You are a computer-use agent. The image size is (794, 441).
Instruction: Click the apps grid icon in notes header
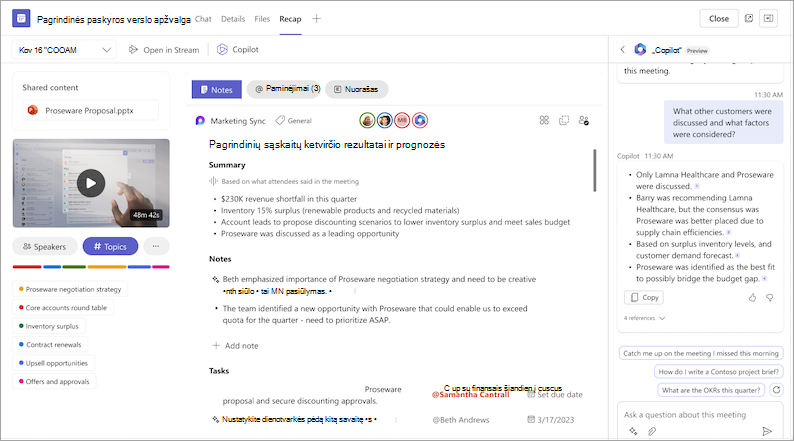click(544, 120)
